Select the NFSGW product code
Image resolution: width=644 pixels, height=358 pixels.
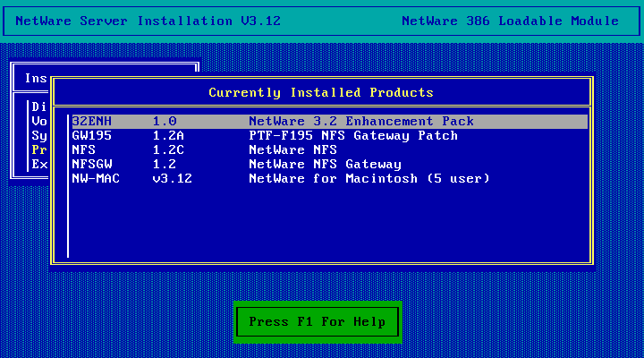pos(91,165)
